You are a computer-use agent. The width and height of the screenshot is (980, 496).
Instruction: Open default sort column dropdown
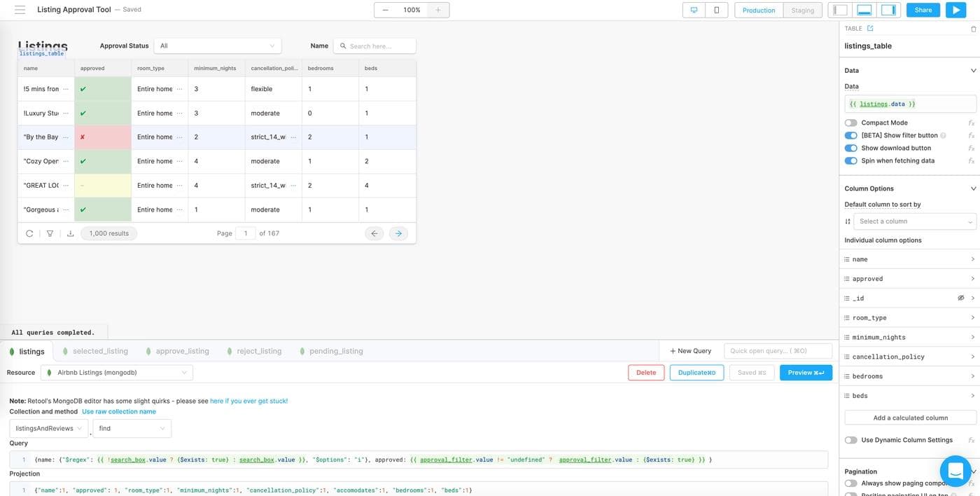coord(914,221)
